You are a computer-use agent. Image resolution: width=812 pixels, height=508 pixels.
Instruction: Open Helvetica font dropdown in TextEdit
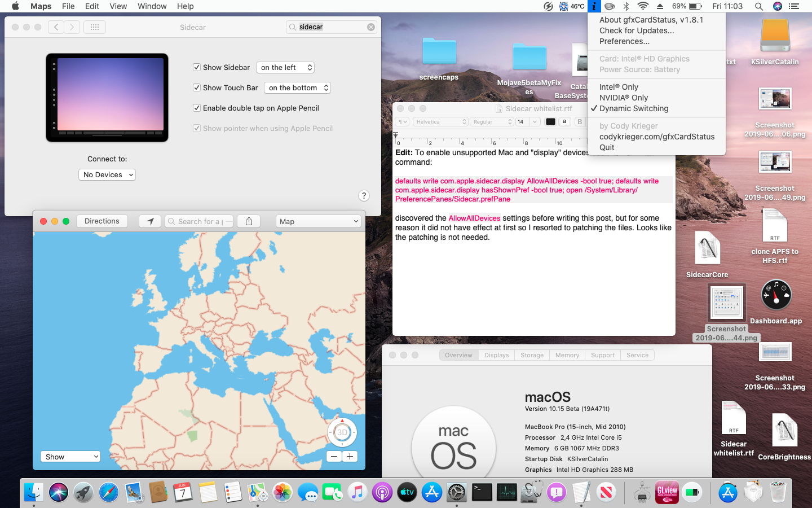tap(440, 121)
